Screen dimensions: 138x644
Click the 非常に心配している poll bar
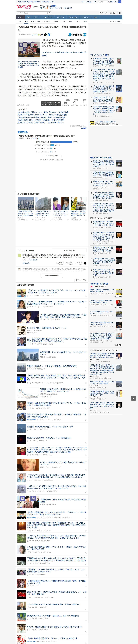(x=61, y=142)
